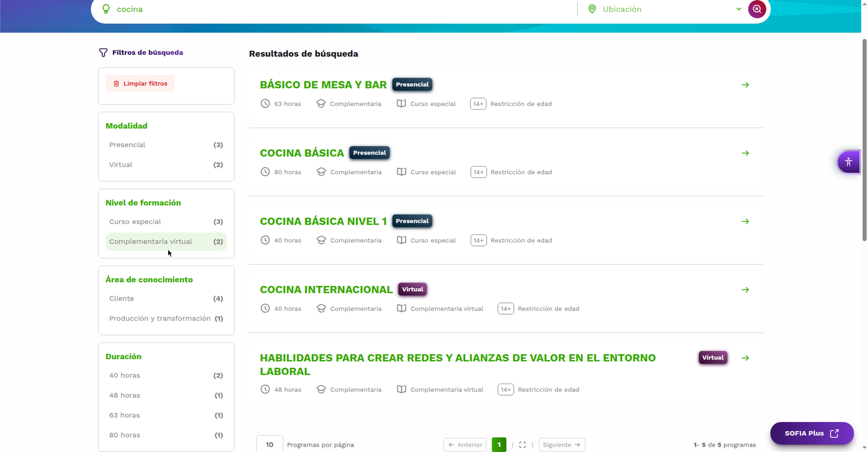The width and height of the screenshot is (868, 452).
Task: Filter by Producción y transformación area
Action: click(166, 319)
